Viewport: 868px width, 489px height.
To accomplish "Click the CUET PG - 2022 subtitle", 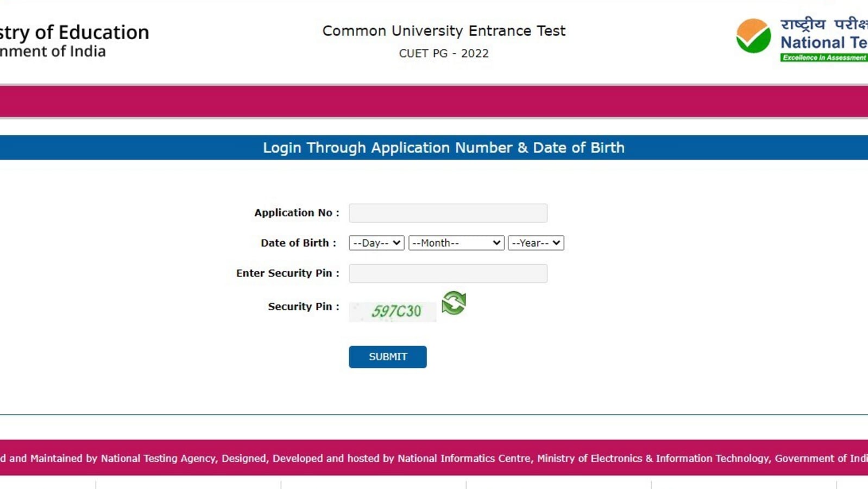I will click(444, 53).
